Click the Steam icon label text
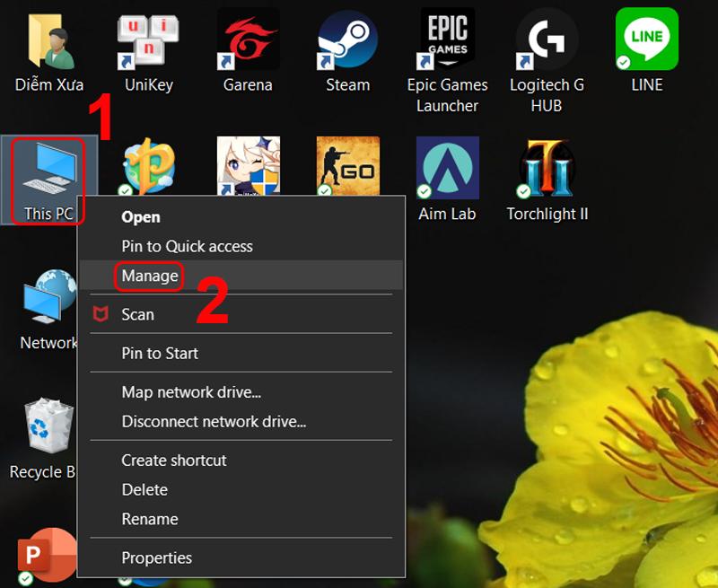This screenshot has width=718, height=588. (347, 84)
